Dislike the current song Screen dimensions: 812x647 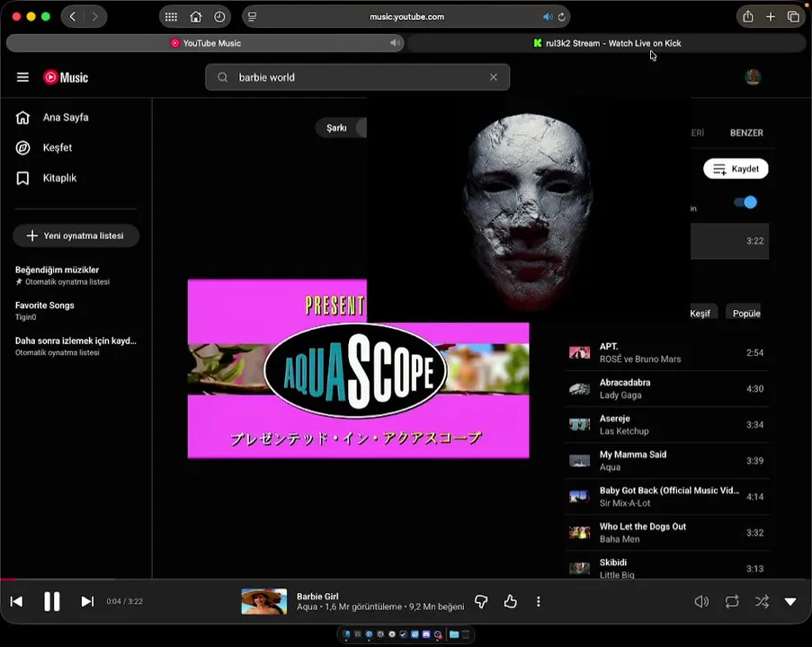(x=481, y=601)
